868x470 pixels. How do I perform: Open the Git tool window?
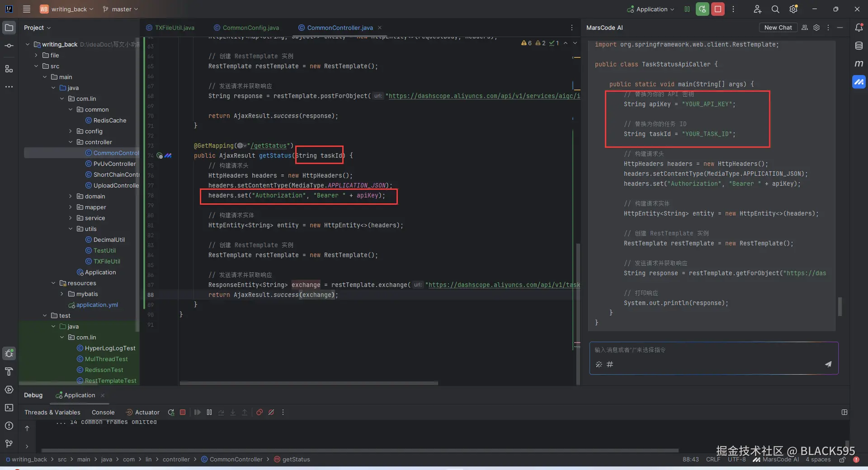click(x=9, y=444)
